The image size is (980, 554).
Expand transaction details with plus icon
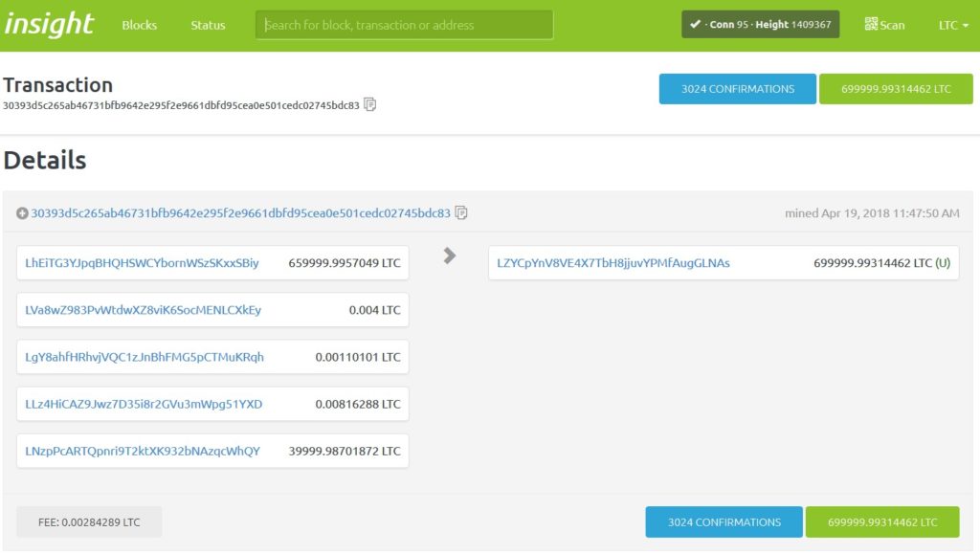coord(22,213)
